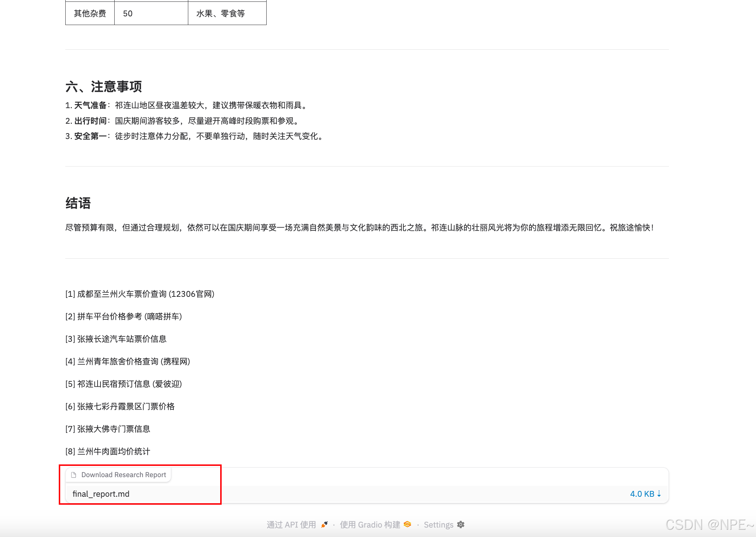
Task: Click reference [8] 兰州牛肉面均价统计
Action: 108,451
